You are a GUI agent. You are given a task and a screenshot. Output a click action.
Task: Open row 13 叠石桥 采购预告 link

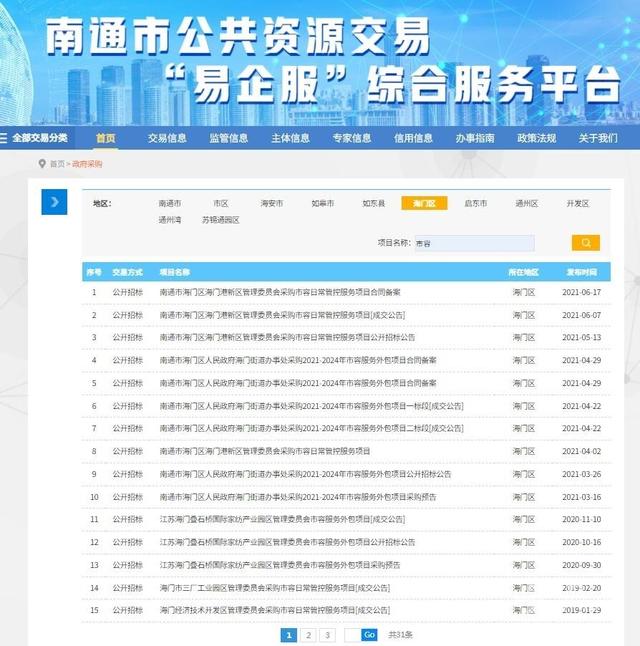pyautogui.click(x=280, y=565)
